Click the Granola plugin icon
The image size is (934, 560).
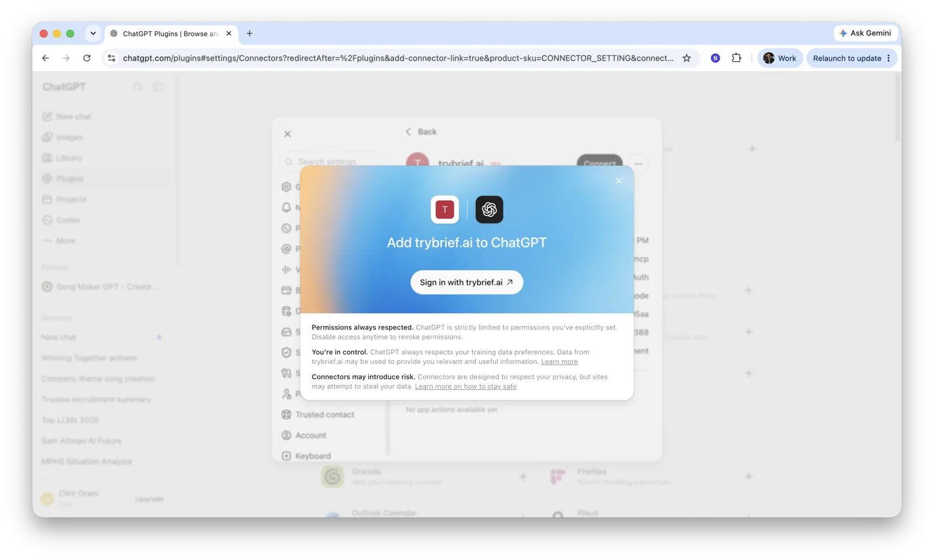tap(333, 477)
